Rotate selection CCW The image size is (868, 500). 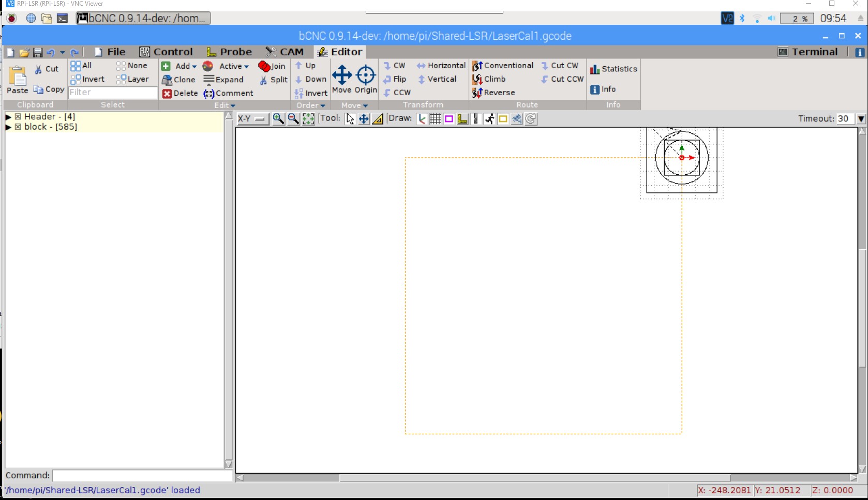click(397, 93)
